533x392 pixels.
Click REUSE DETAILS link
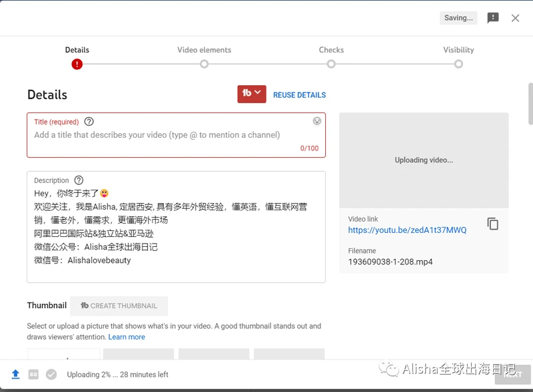coord(299,95)
